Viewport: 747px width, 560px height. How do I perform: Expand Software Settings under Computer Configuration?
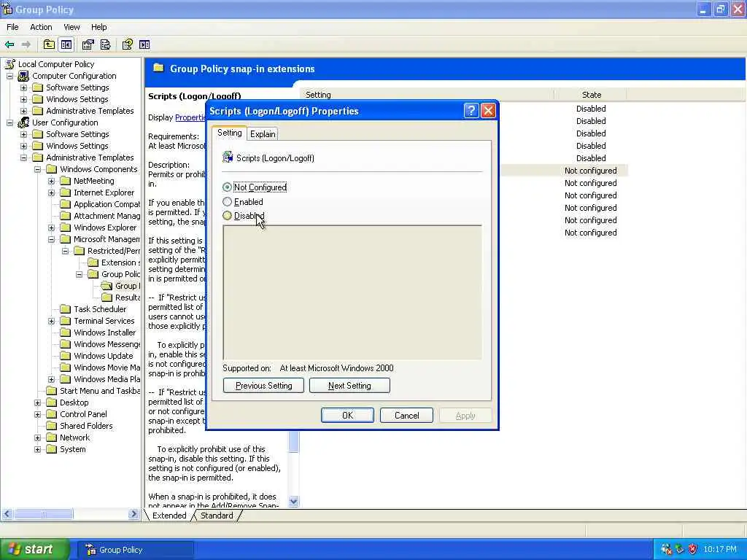[x=23, y=87]
